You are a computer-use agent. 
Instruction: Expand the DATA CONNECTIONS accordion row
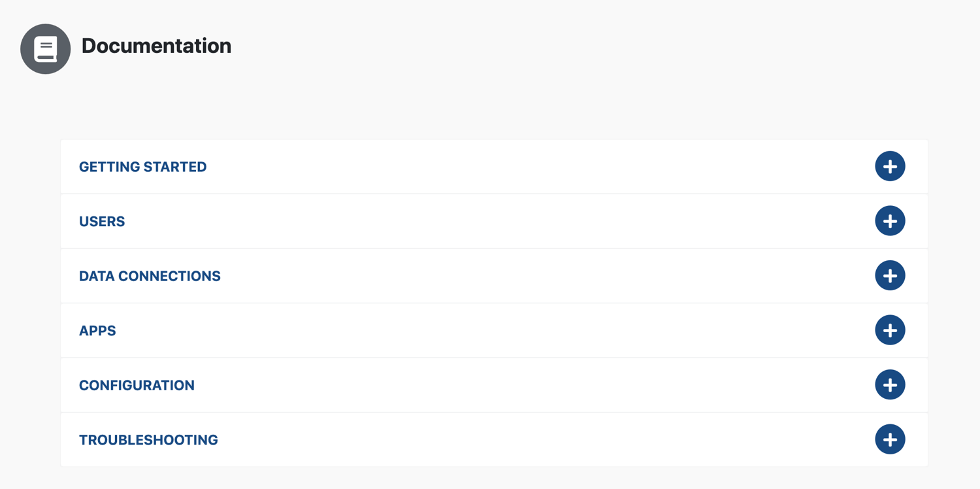(494, 276)
